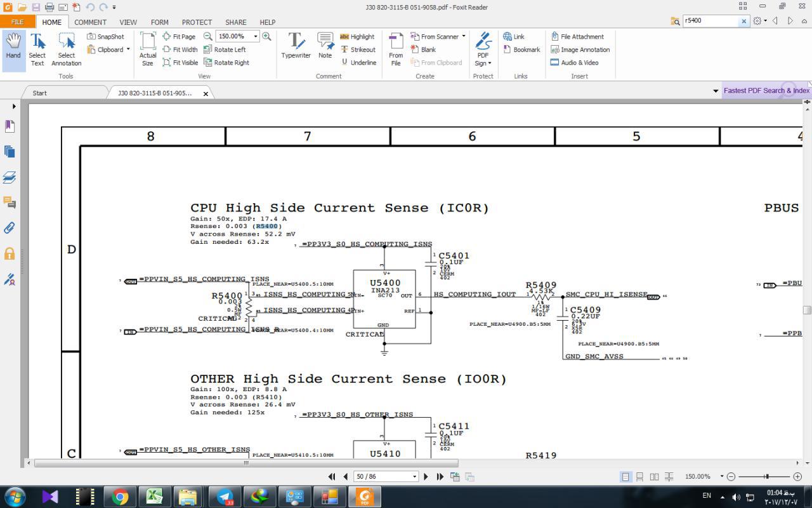Open the FILE menu
Viewport: 812px width, 508px height.
[x=17, y=22]
